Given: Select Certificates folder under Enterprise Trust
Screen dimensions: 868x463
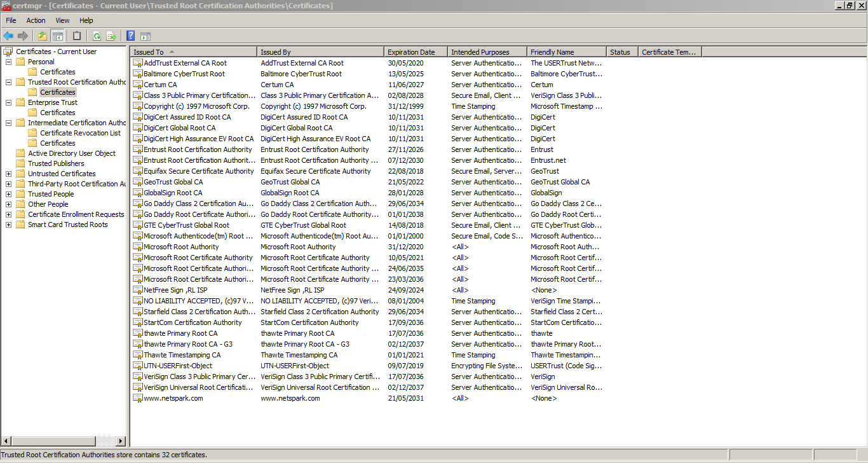Looking at the screenshot, I should 58,113.
